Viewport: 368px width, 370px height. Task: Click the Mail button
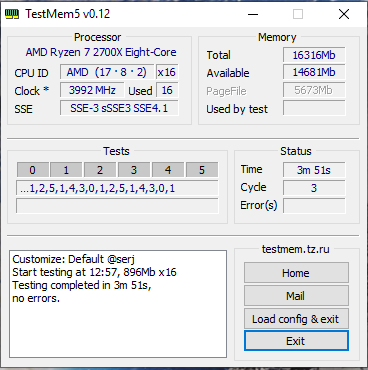pyautogui.click(x=296, y=296)
